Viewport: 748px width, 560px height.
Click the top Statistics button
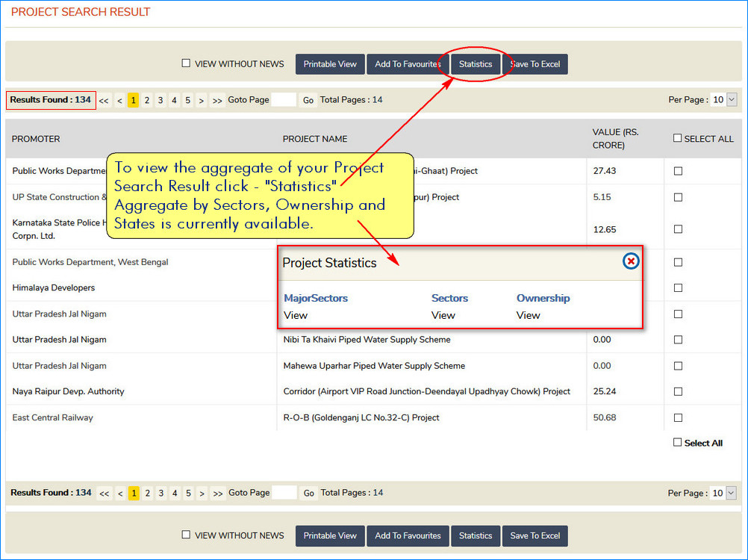tap(476, 64)
